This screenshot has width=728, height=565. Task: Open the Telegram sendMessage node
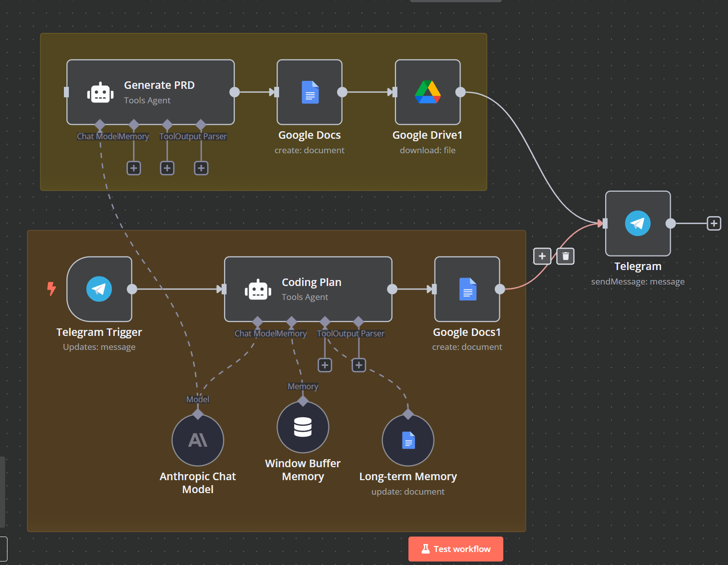[638, 224]
